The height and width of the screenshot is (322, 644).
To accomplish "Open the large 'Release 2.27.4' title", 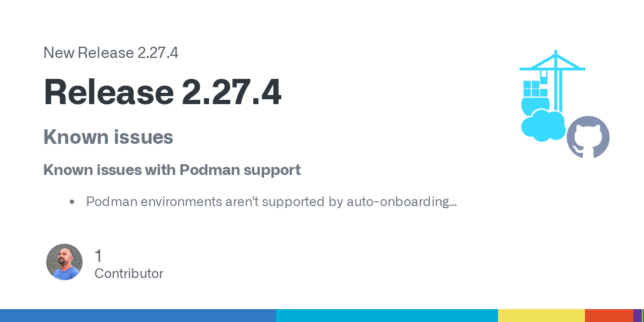I will click(162, 92).
